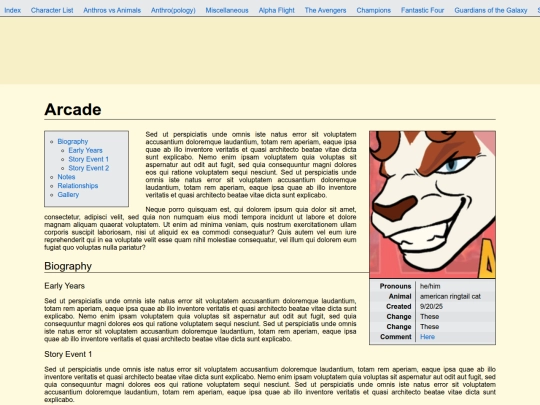Jump to Biography in contents box
The image size is (540, 405).
click(73, 142)
